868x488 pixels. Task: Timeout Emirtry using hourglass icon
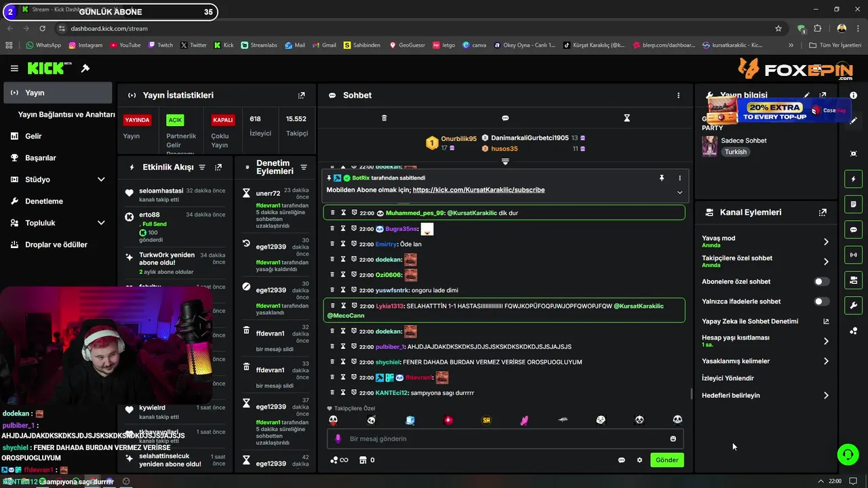pyautogui.click(x=343, y=244)
